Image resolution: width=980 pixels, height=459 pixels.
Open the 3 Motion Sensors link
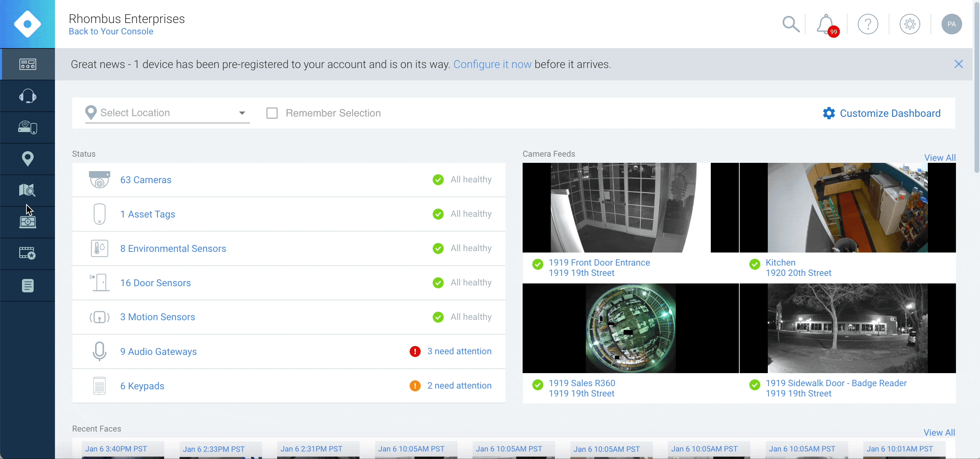coord(158,317)
